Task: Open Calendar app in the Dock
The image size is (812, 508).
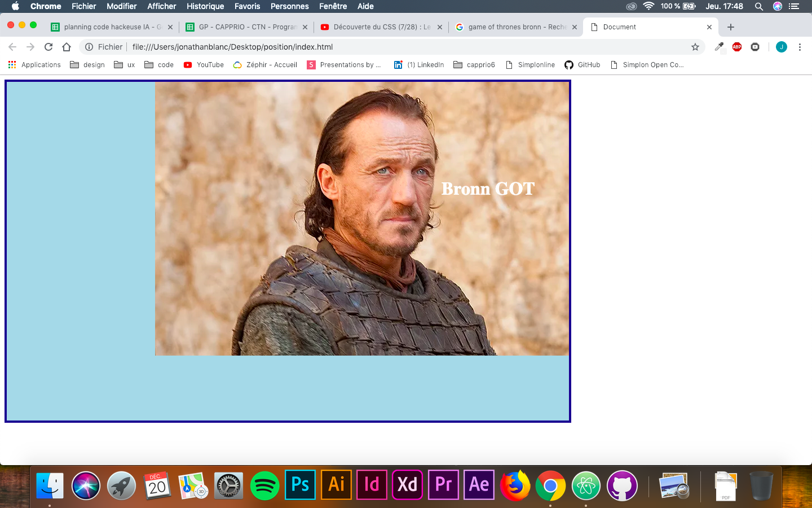Action: pyautogui.click(x=157, y=485)
